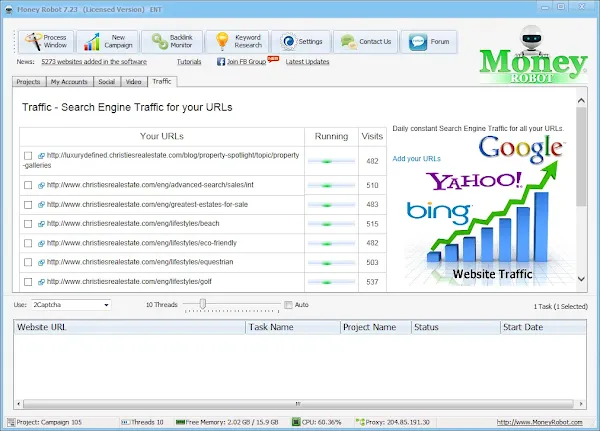
Task: Click the Money Robot logo
Action: 533,55
